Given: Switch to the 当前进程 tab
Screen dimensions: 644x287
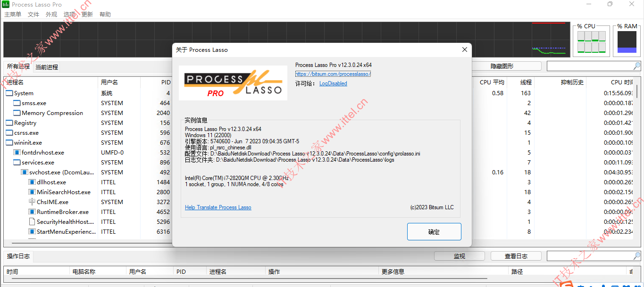Looking at the screenshot, I should (47, 66).
